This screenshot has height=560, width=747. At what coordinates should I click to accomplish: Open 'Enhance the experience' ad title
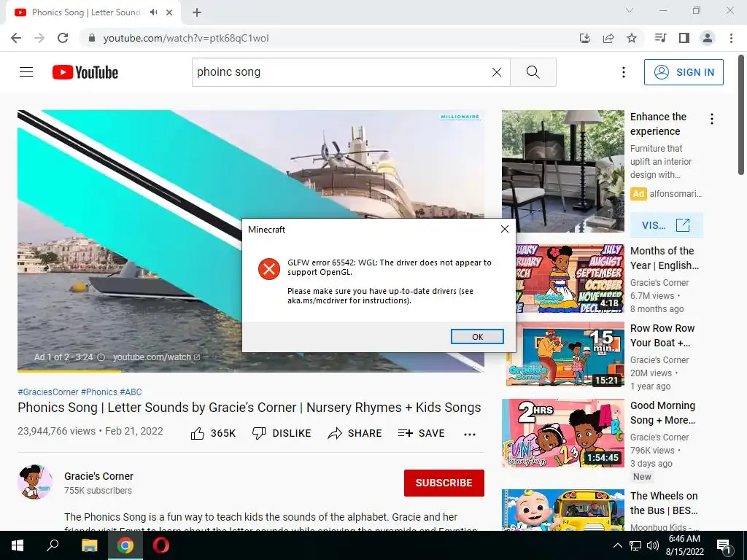click(x=658, y=124)
